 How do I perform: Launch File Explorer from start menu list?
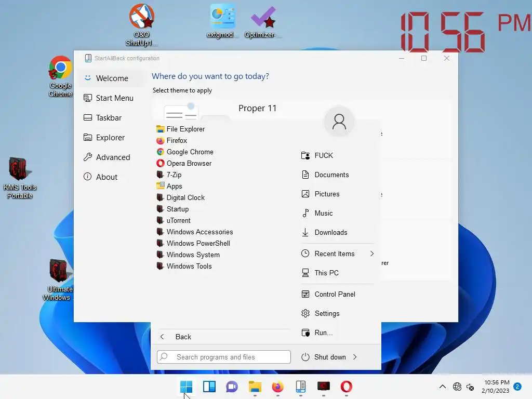click(180, 129)
